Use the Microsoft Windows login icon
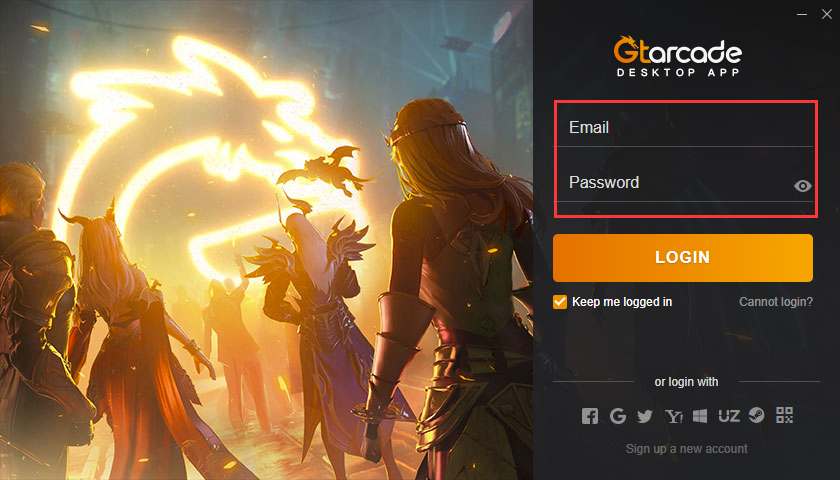Image resolution: width=840 pixels, height=480 pixels. [700, 416]
